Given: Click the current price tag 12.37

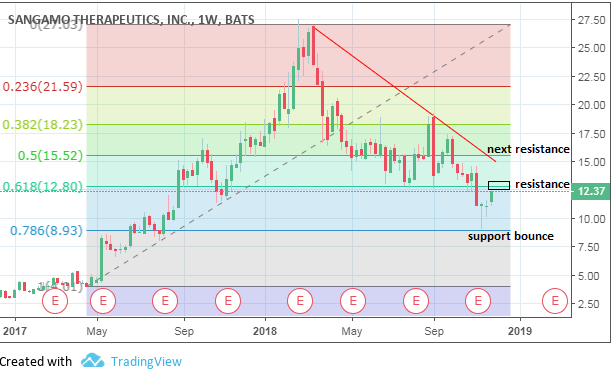Looking at the screenshot, I should tap(591, 191).
